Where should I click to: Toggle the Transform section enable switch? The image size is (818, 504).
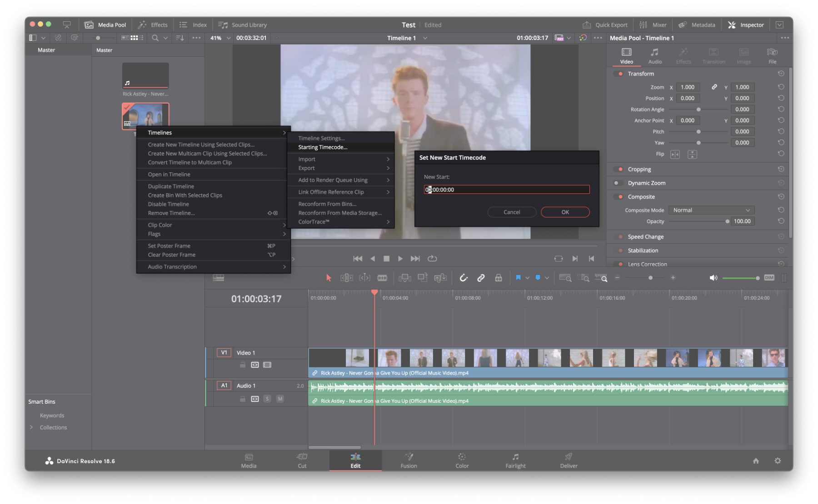618,74
